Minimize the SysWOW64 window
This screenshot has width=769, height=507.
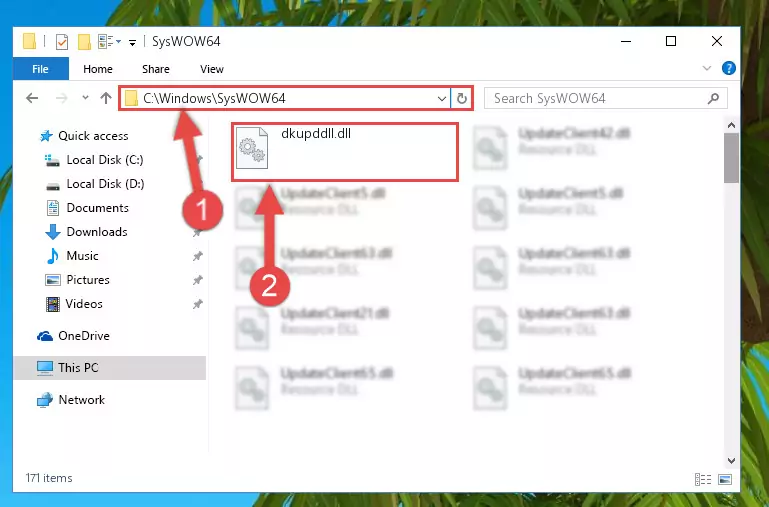(626, 42)
